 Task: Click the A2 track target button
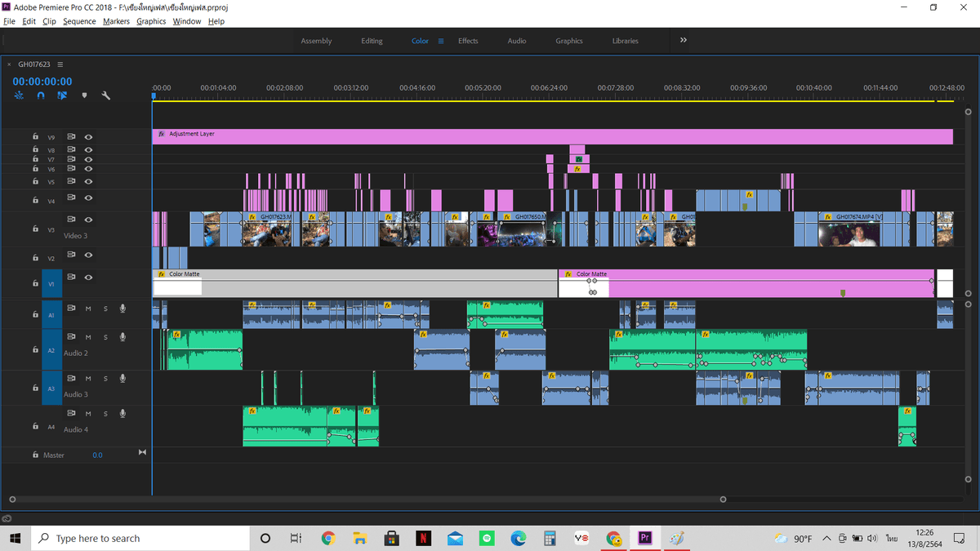point(51,349)
